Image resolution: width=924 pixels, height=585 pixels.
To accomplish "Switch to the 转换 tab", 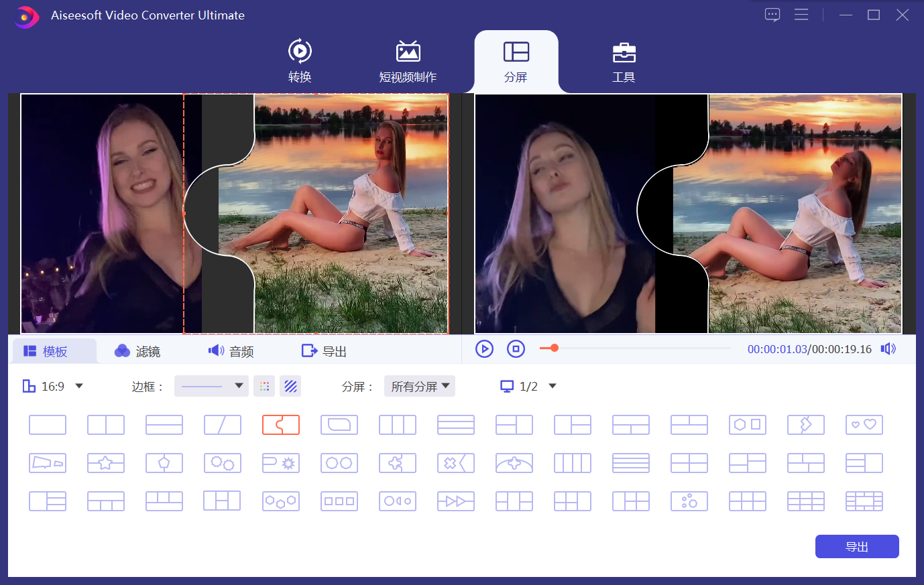I will (x=300, y=60).
